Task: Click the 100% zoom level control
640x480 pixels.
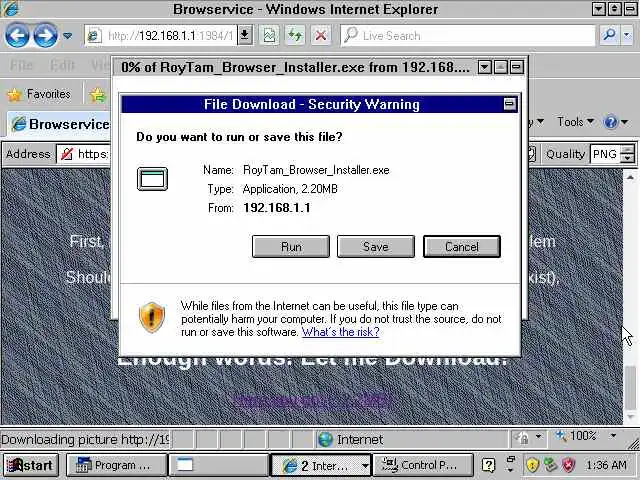Action: [576, 436]
